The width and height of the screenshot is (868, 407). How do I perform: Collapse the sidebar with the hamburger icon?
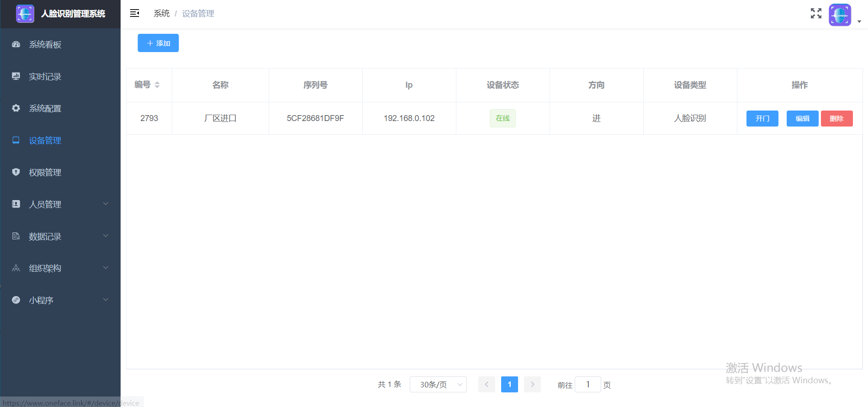[134, 13]
